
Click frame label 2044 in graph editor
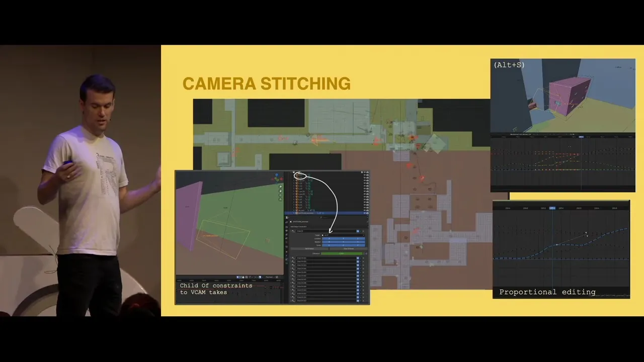[x=508, y=208]
